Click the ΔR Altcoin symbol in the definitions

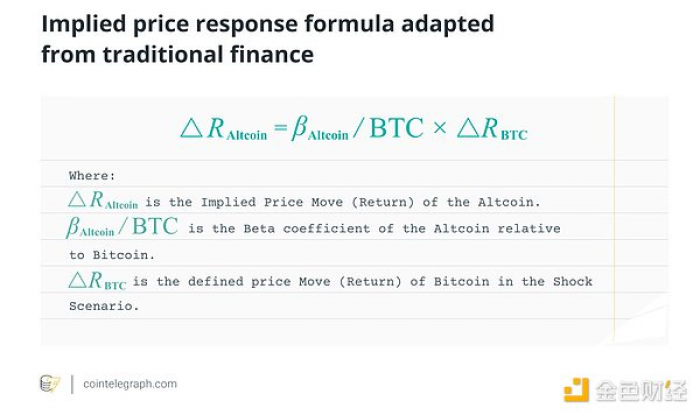click(x=103, y=201)
